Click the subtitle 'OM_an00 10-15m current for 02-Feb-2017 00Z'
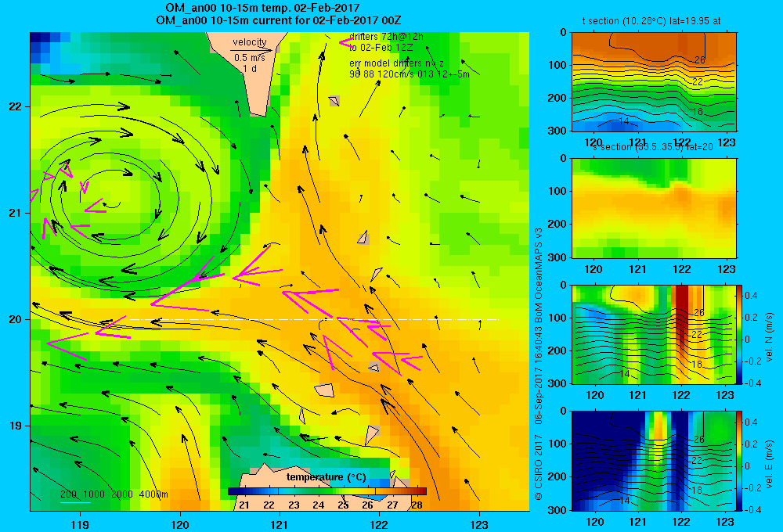The width and height of the screenshot is (783, 532). (278, 20)
